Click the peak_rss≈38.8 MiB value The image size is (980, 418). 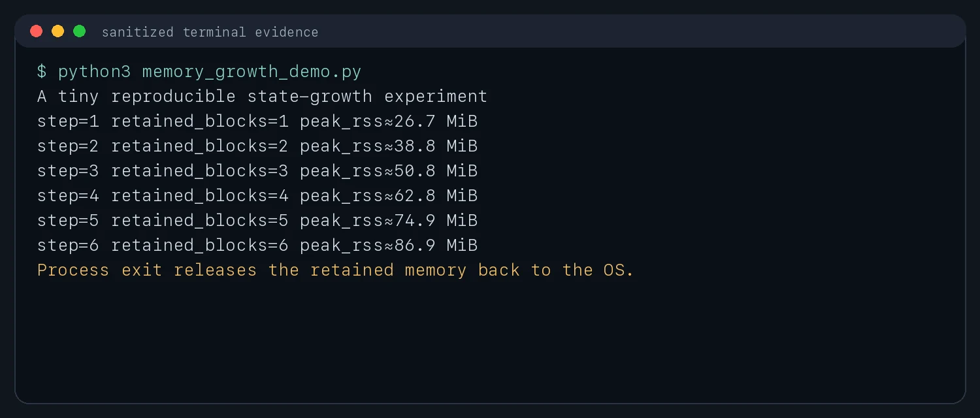point(389,146)
